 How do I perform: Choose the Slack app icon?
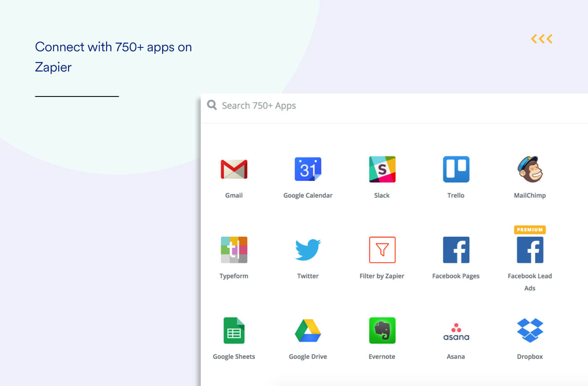pyautogui.click(x=382, y=169)
